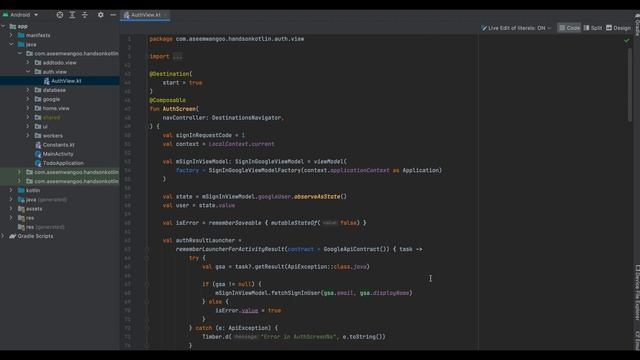
Task: Click the MainActivity class icon
Action: 38,154
